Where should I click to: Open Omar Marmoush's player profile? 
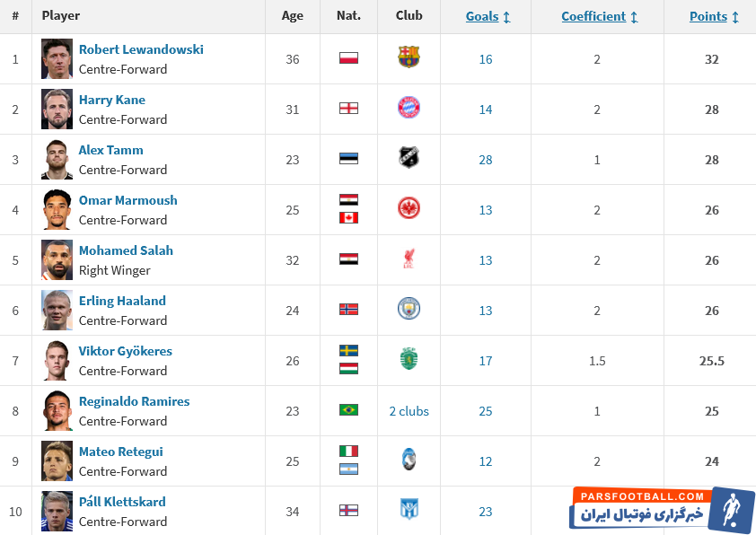(128, 200)
